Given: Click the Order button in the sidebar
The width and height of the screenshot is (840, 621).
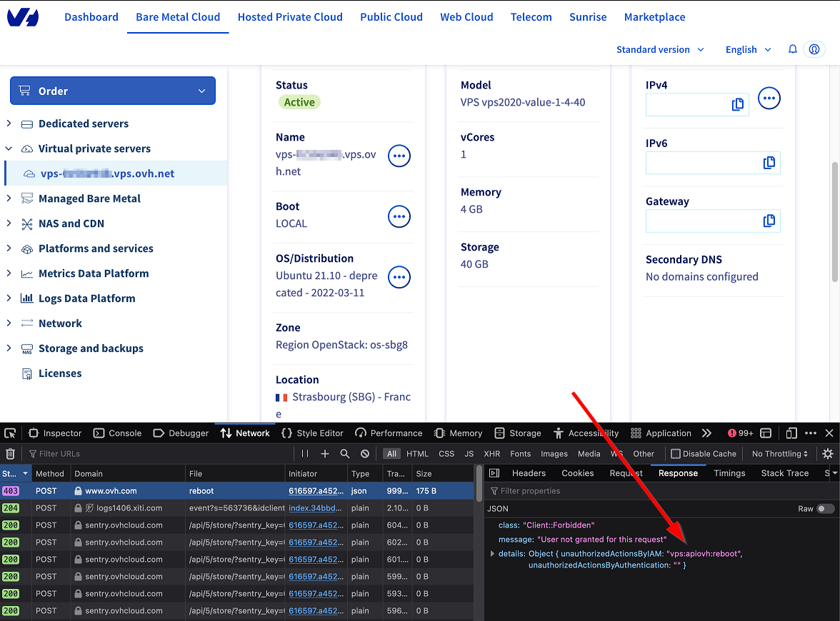Looking at the screenshot, I should click(x=112, y=91).
